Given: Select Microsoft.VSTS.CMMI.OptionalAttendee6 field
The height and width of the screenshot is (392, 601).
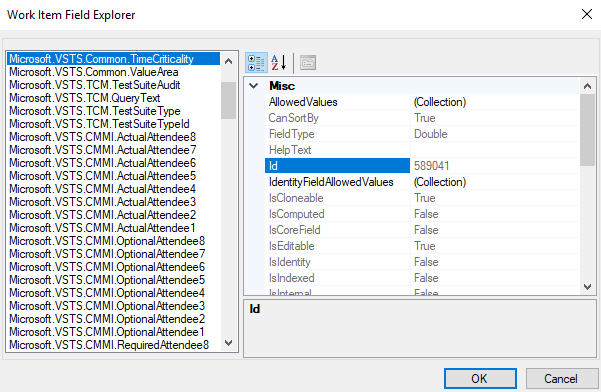Looking at the screenshot, I should coord(114,267).
